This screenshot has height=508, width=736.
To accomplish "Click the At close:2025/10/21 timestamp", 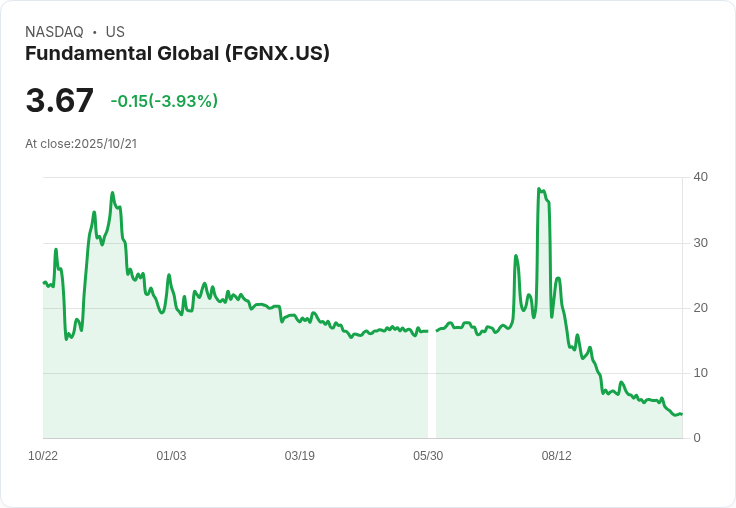I will point(81,143).
